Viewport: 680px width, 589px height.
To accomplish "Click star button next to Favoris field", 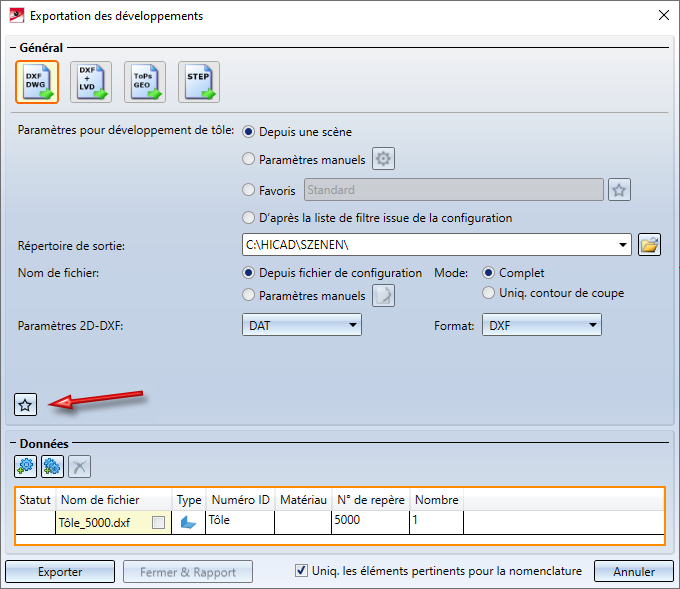I will click(619, 190).
